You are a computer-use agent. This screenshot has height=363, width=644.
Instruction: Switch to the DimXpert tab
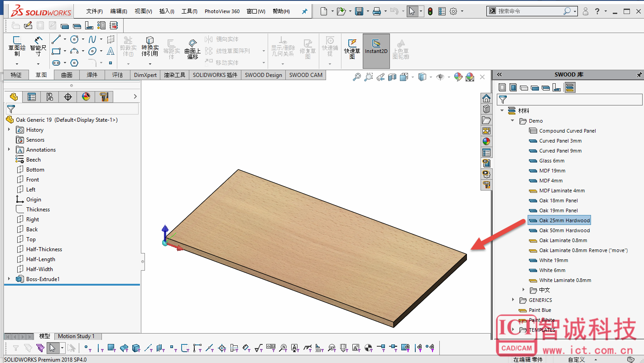[145, 75]
